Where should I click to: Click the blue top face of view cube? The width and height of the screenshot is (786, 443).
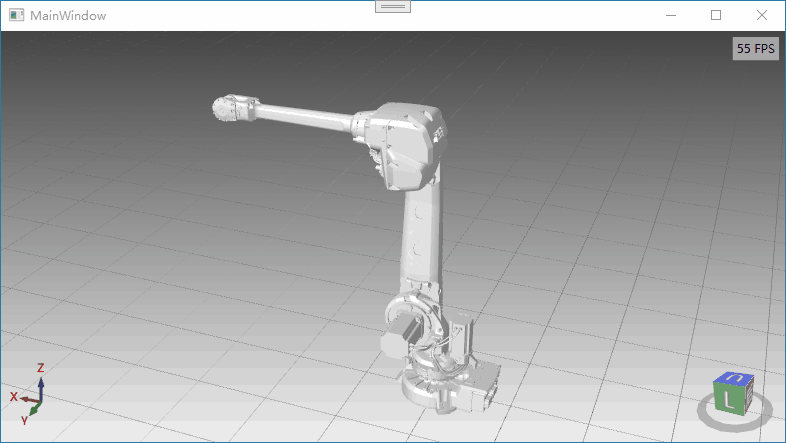coord(734,378)
